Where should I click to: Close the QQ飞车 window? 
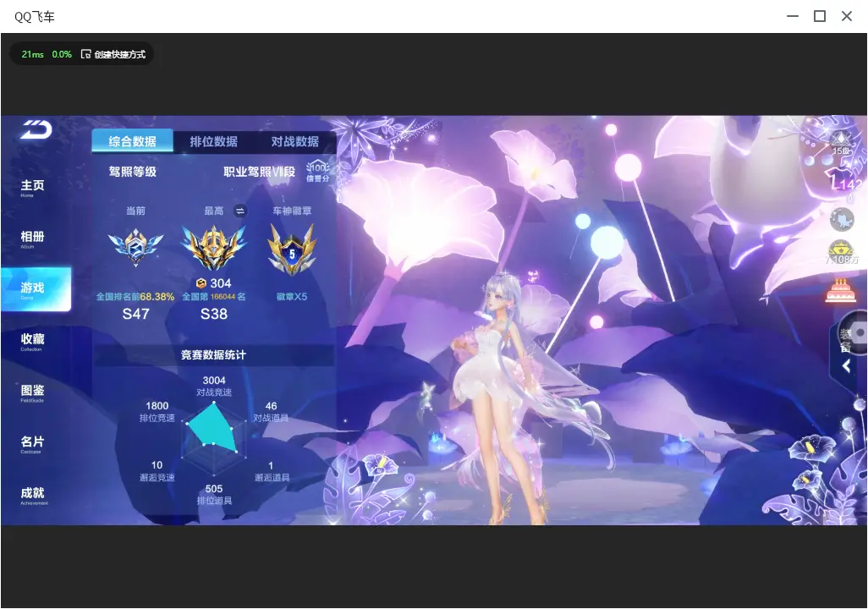[847, 16]
